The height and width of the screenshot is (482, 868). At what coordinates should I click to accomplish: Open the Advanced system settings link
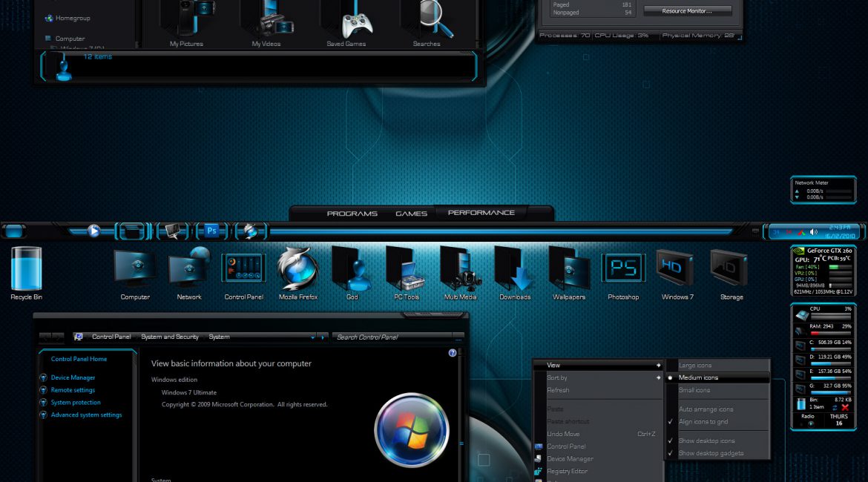tap(86, 415)
